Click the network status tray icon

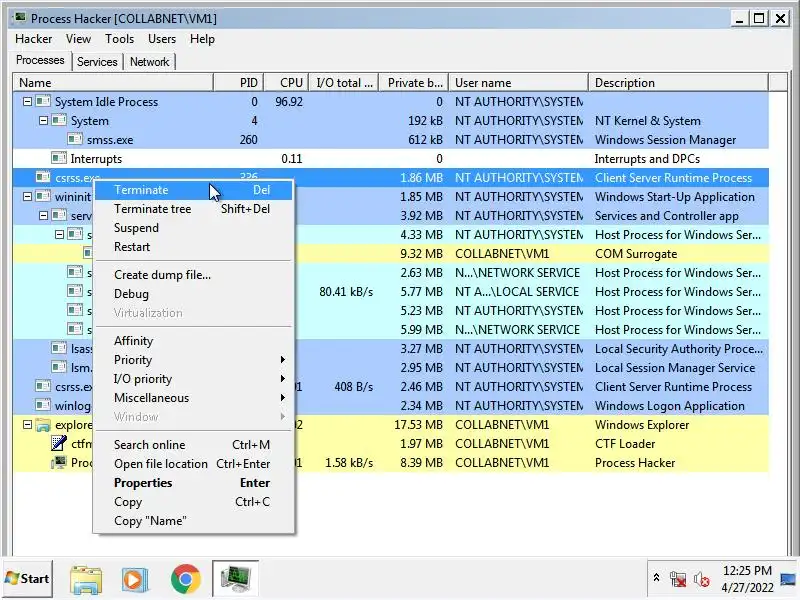click(678, 579)
